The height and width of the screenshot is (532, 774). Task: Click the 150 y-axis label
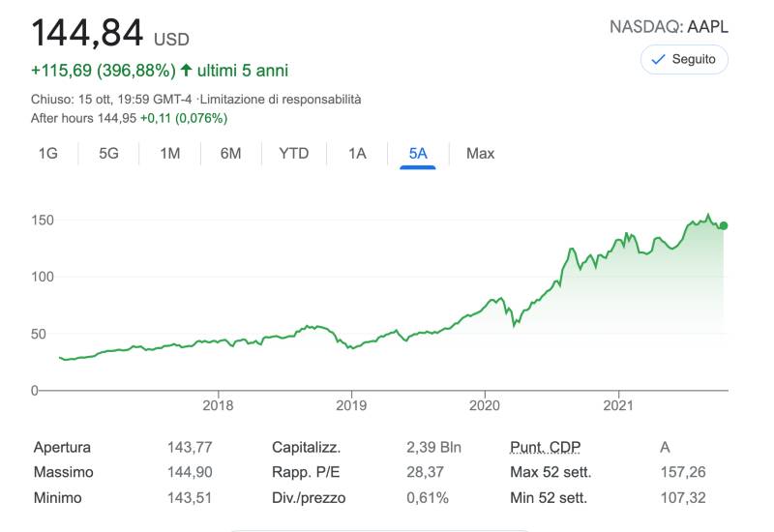(x=43, y=221)
